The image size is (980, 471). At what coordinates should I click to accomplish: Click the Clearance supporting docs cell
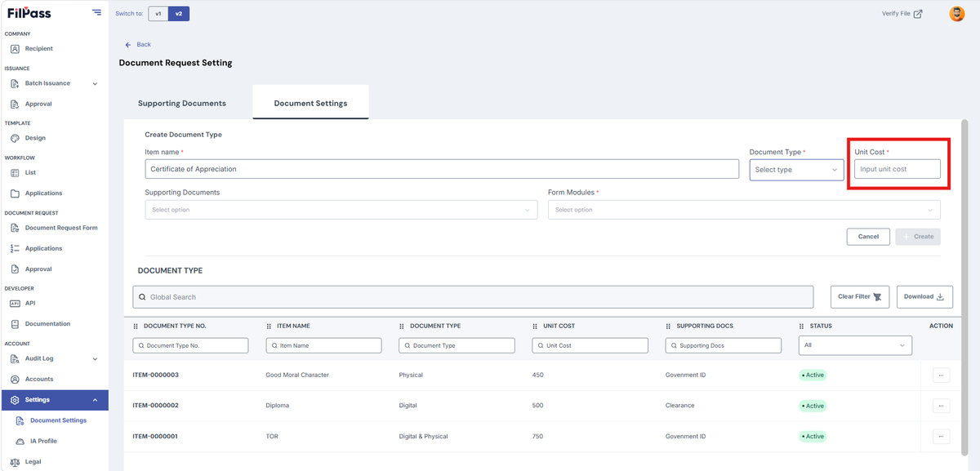pos(680,406)
